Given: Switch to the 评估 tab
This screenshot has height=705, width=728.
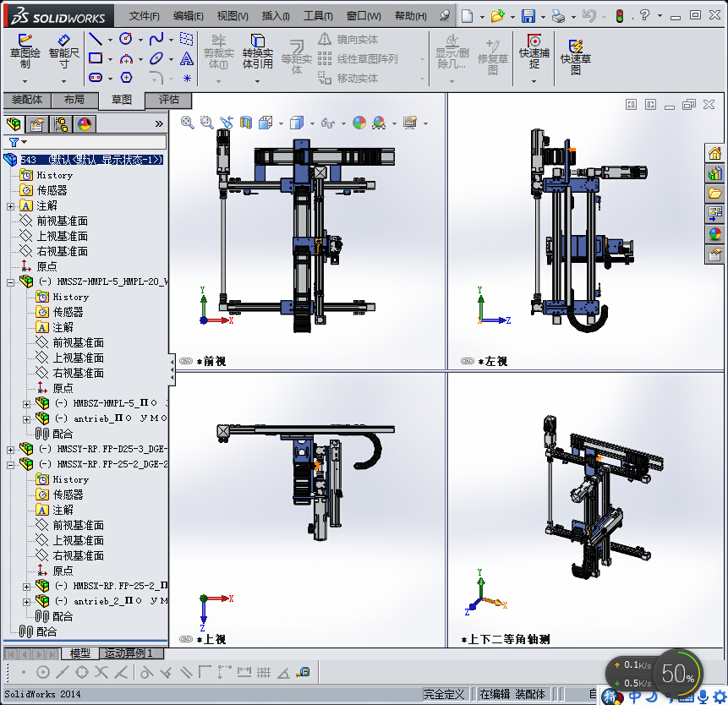Looking at the screenshot, I should coord(168,99).
